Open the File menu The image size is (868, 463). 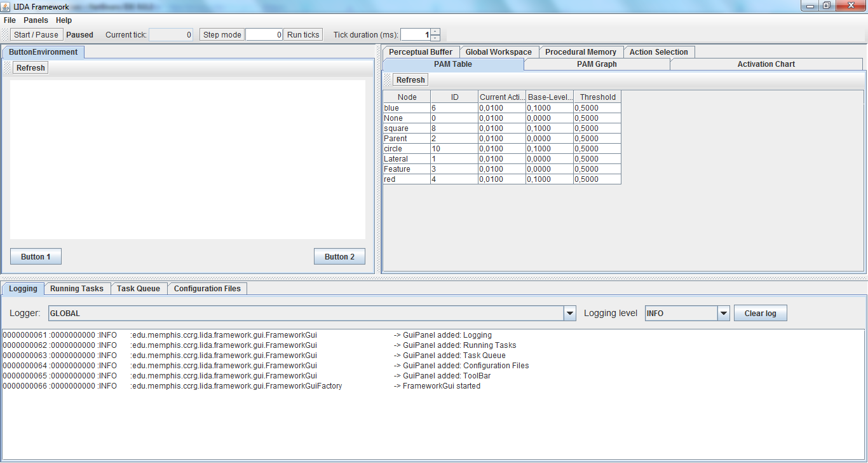[x=10, y=20]
